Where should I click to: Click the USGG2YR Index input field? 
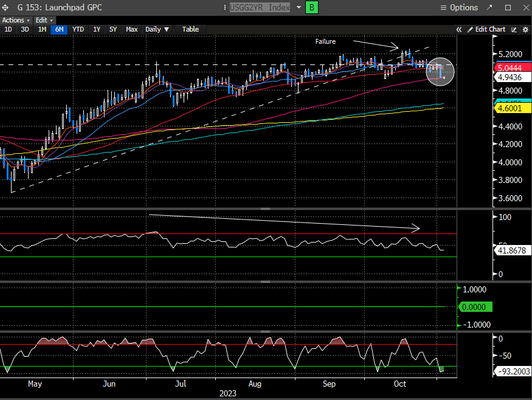click(x=261, y=7)
